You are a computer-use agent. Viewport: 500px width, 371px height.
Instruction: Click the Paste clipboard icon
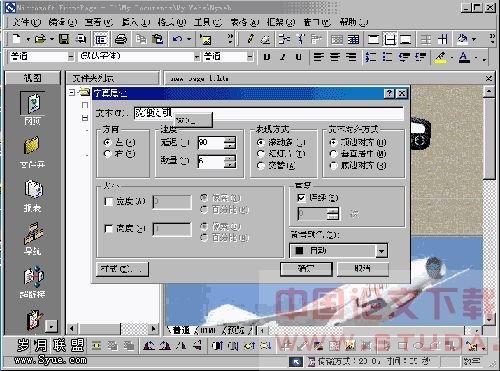(157, 39)
